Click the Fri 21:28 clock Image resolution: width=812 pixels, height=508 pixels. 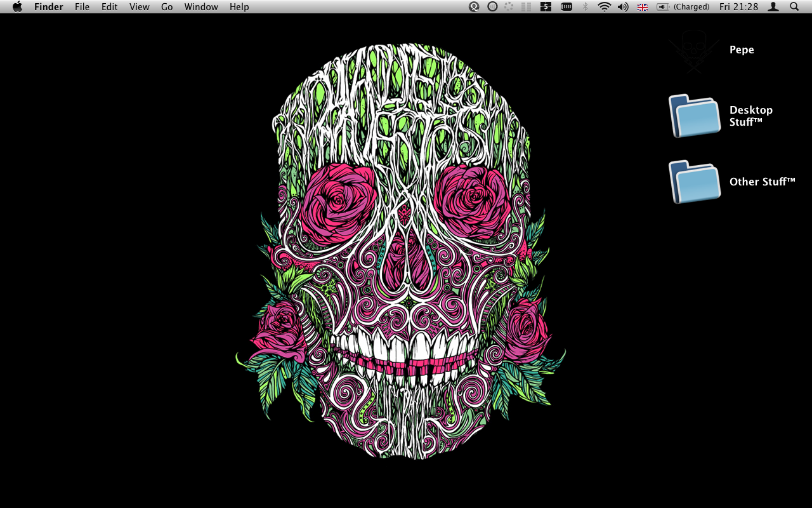click(x=739, y=7)
